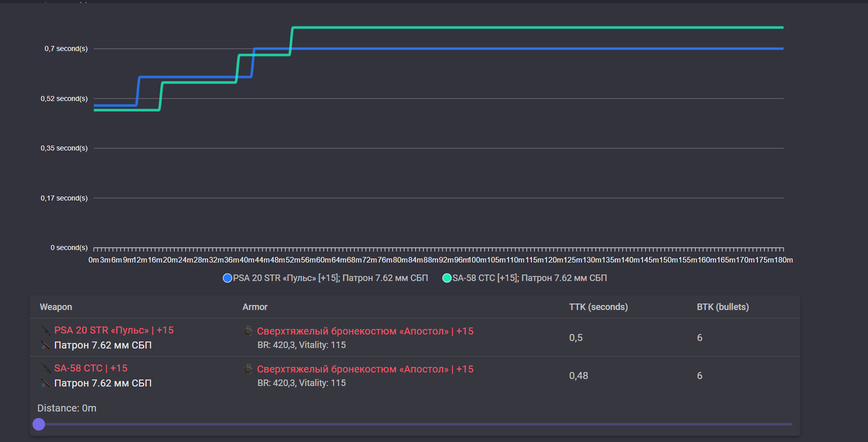The image size is (868, 442).
Task: Click the 0,7 second(s) y-axis label
Action: 66,48
